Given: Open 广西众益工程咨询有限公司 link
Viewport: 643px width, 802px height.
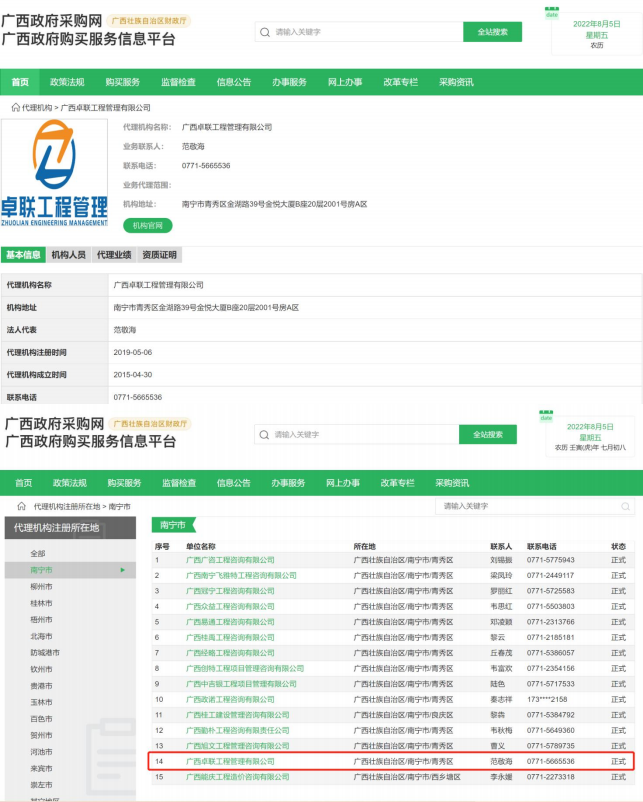Looking at the screenshot, I should (x=230, y=606).
